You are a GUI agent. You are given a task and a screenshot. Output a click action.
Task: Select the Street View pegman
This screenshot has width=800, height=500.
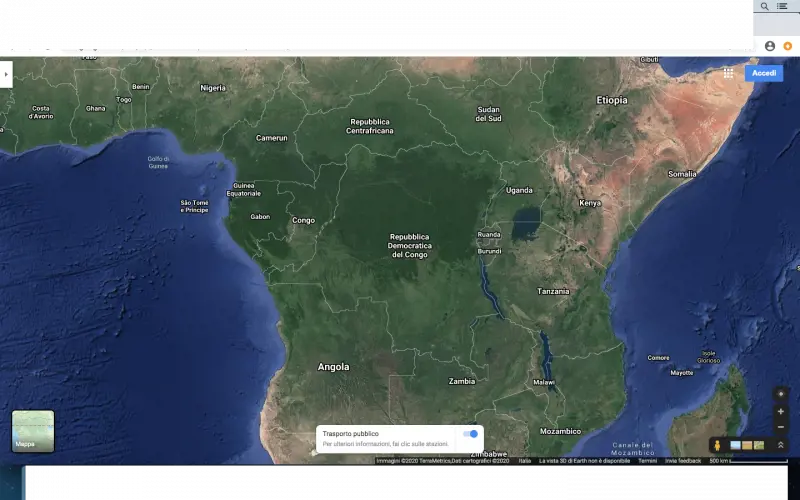[x=717, y=445]
